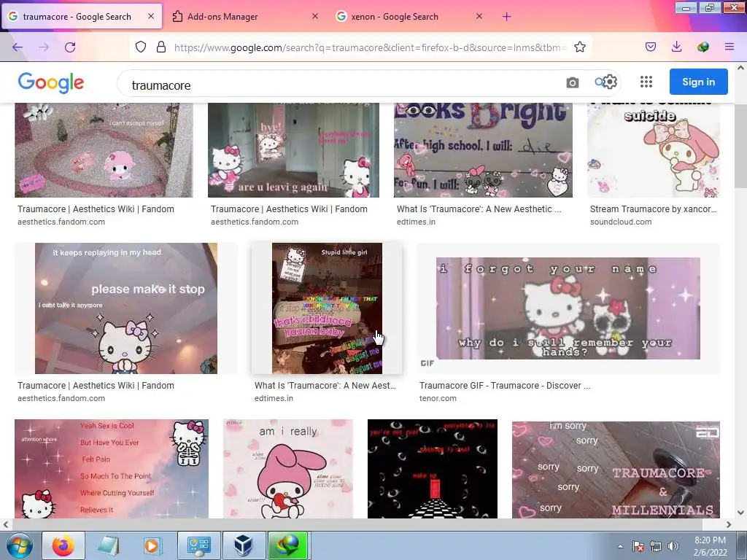This screenshot has height=560, width=747.
Task: Switch to the Add-ons Manager tab
Action: coord(222,17)
